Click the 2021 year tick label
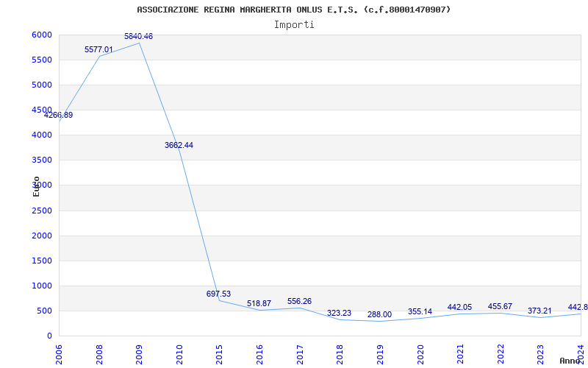The width and height of the screenshot is (588, 368). [x=460, y=355]
